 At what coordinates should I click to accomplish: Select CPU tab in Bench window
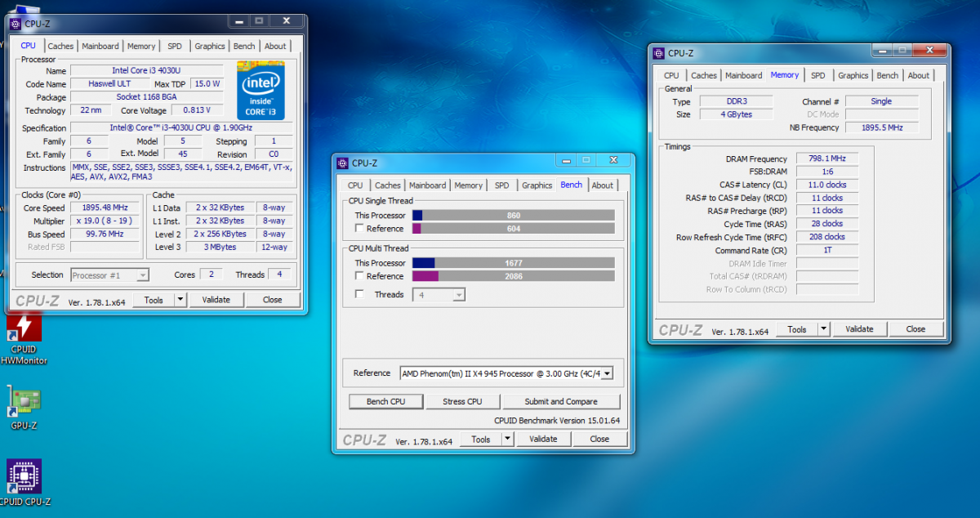click(x=355, y=185)
